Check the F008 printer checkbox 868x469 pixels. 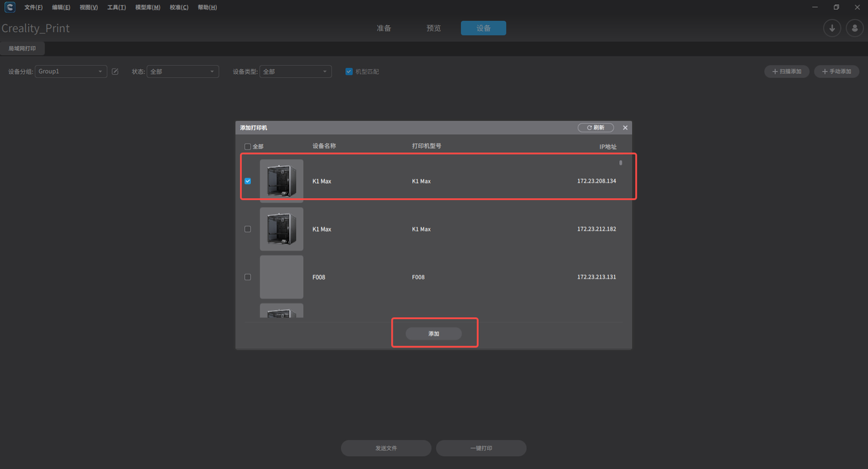point(248,277)
